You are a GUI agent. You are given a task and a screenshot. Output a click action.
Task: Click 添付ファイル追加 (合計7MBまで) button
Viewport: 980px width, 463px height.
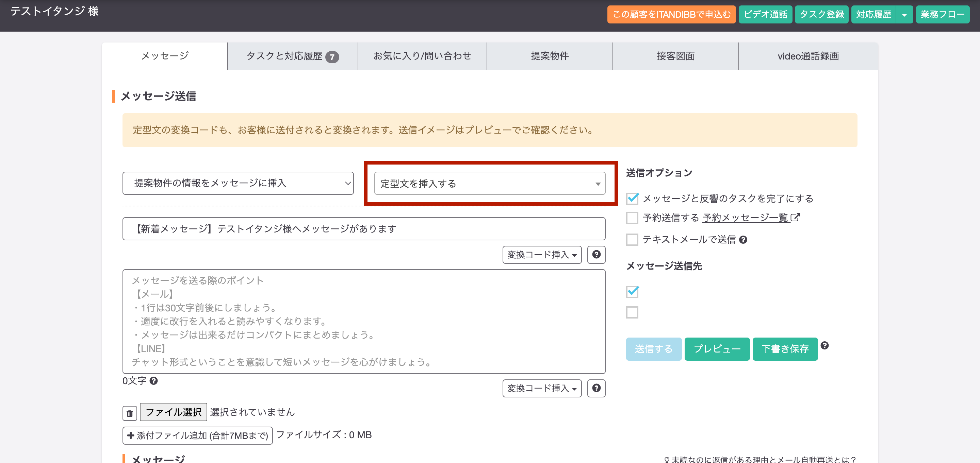pos(197,435)
